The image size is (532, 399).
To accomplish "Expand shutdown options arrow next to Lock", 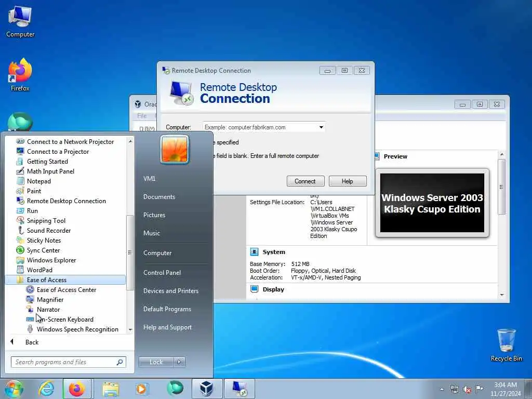I will (x=179, y=362).
